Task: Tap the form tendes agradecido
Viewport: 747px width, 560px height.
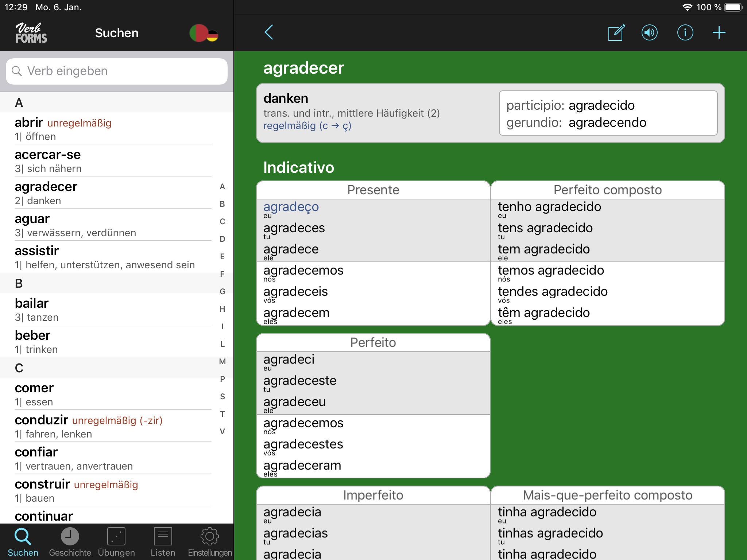Action: click(553, 292)
